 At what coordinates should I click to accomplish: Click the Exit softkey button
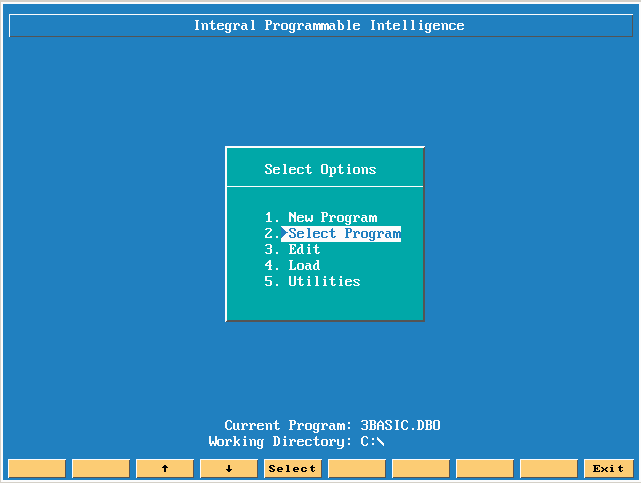click(609, 468)
